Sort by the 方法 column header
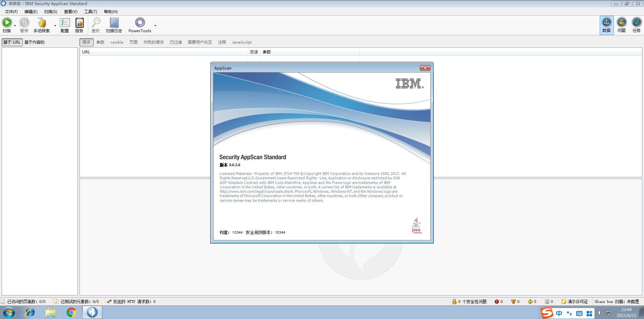Screen dimensions: 644x319 pyautogui.click(x=254, y=52)
